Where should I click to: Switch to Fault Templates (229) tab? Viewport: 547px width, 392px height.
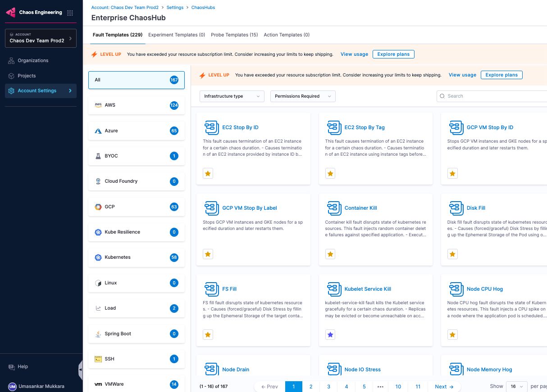tap(118, 35)
